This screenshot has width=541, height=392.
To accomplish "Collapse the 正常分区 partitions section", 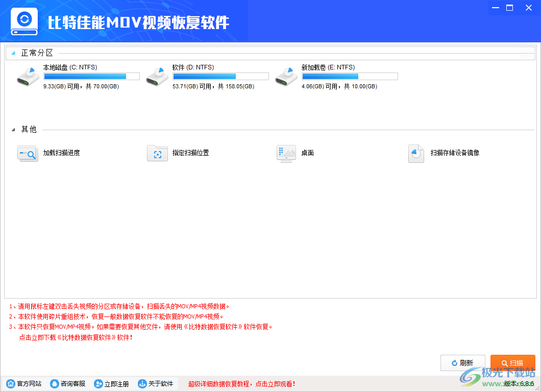I will 13,52.
